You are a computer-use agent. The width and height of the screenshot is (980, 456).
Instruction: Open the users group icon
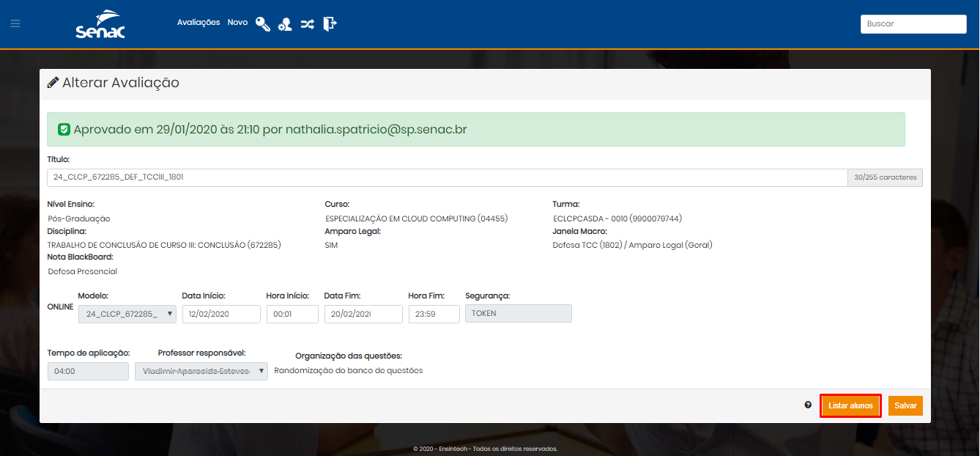[x=285, y=24]
